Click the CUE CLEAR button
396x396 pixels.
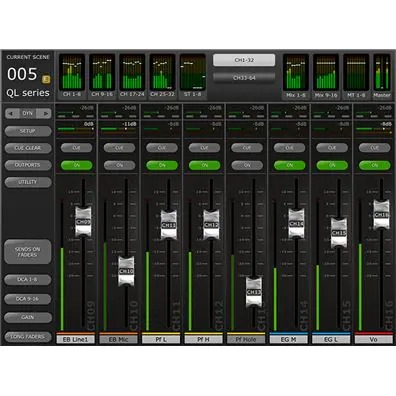pyautogui.click(x=28, y=148)
